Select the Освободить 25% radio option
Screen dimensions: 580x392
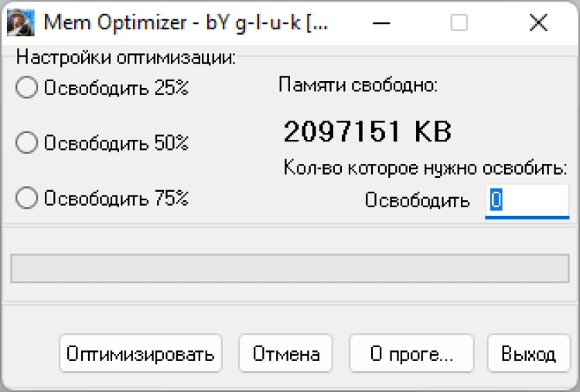[x=26, y=88]
